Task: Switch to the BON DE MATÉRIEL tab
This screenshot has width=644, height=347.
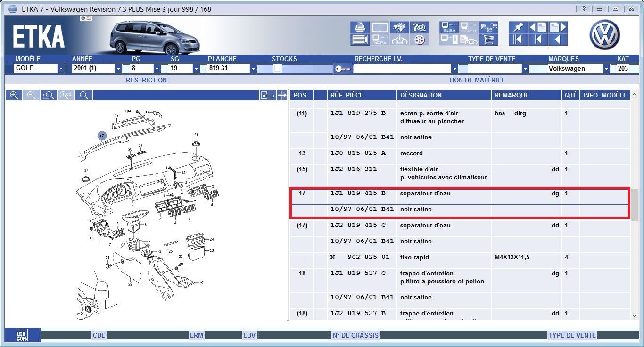Action: coord(477,80)
